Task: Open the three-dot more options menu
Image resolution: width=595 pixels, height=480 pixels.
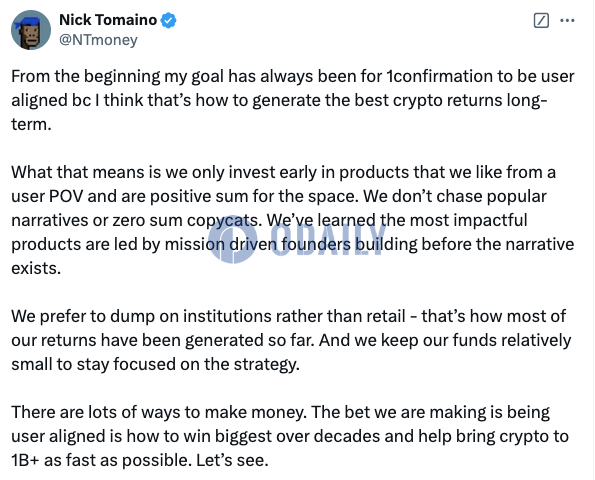Action: [x=567, y=20]
